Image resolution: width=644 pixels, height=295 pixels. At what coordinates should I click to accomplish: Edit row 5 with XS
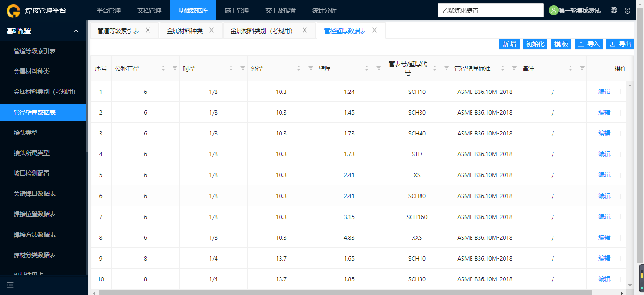(604, 175)
